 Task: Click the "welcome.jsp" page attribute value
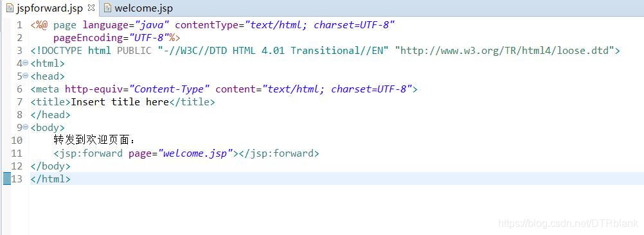pos(195,153)
